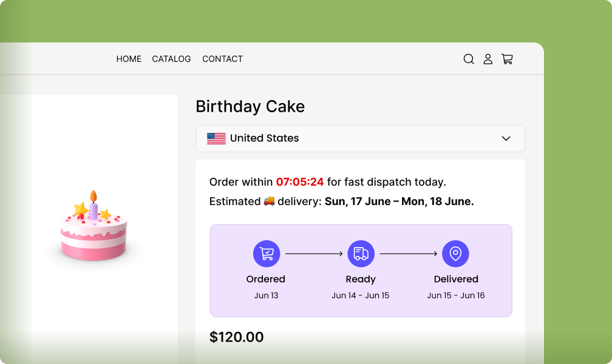Open the United States country dropdown

point(360,138)
